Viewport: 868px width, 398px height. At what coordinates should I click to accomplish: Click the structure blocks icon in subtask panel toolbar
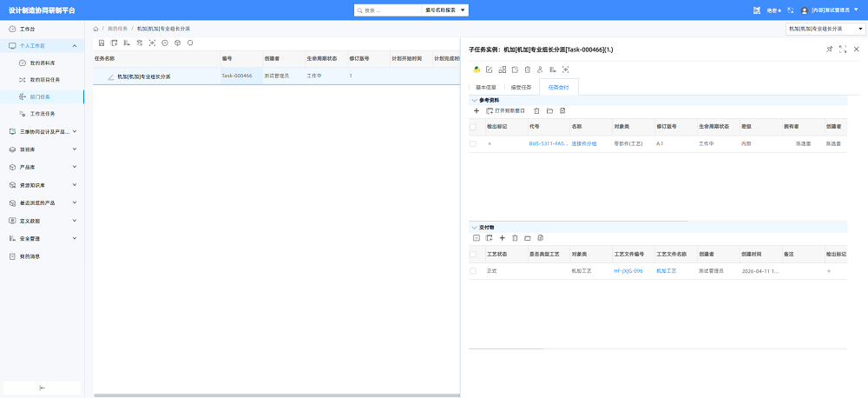pos(502,70)
